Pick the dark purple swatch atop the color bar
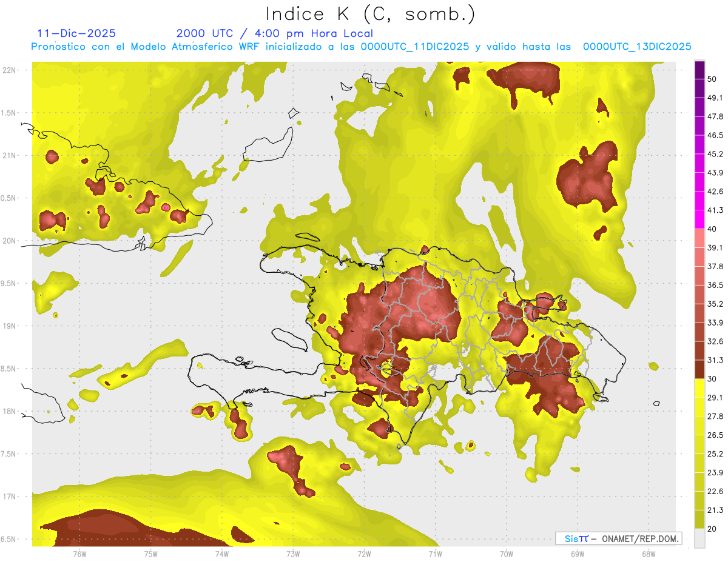The image size is (728, 562). pos(700,70)
